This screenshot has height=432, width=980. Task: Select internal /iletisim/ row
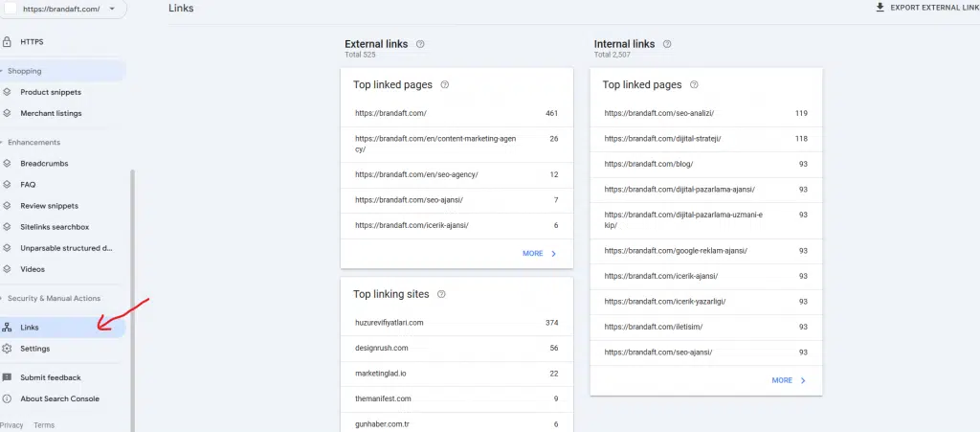coord(706,327)
